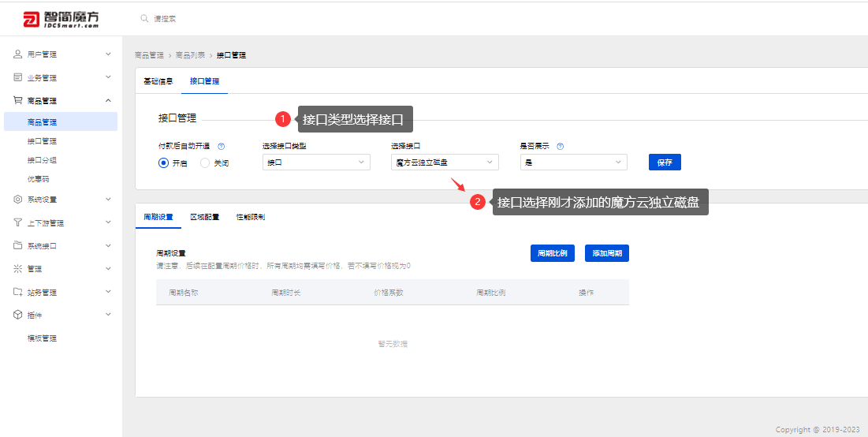Switch to the 区域配置 tab
868x437 pixels.
pyautogui.click(x=204, y=217)
